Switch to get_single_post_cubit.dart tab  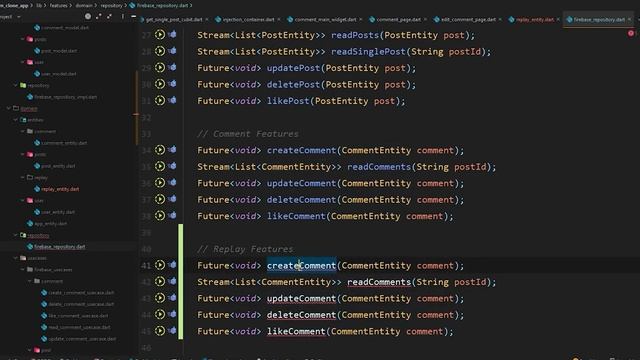point(174,19)
